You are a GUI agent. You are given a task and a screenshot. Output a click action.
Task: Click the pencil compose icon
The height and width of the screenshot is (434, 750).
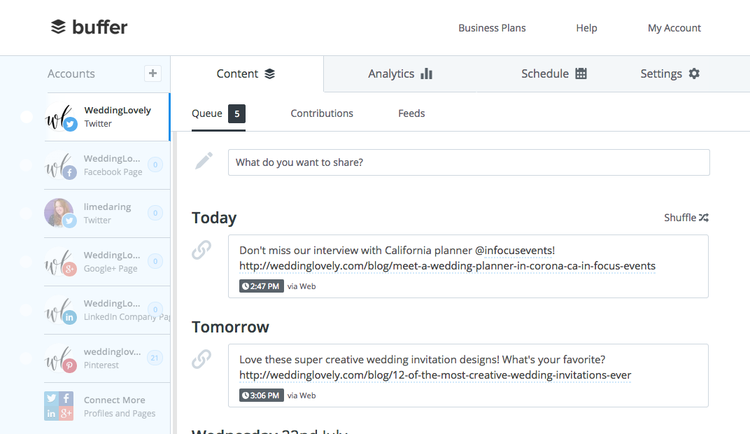tap(204, 161)
